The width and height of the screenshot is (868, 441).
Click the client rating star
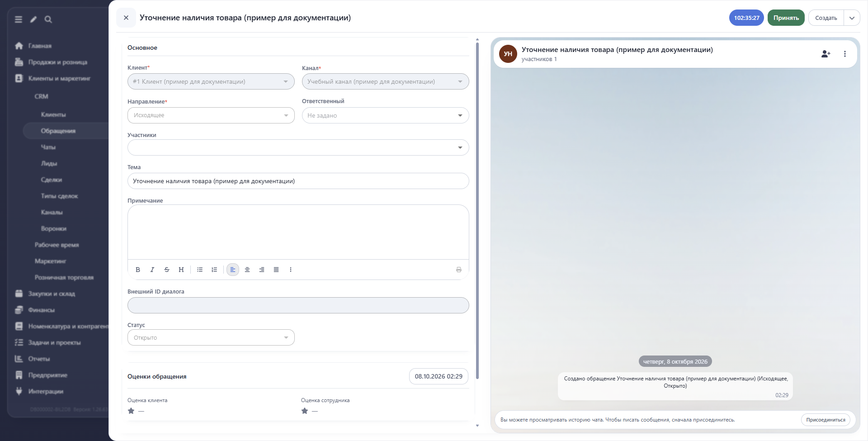pyautogui.click(x=131, y=411)
